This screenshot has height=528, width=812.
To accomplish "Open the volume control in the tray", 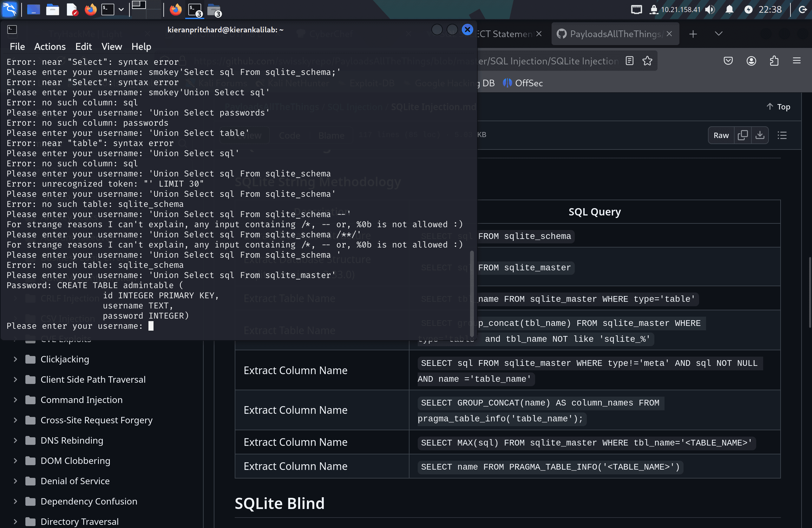I will pos(710,9).
